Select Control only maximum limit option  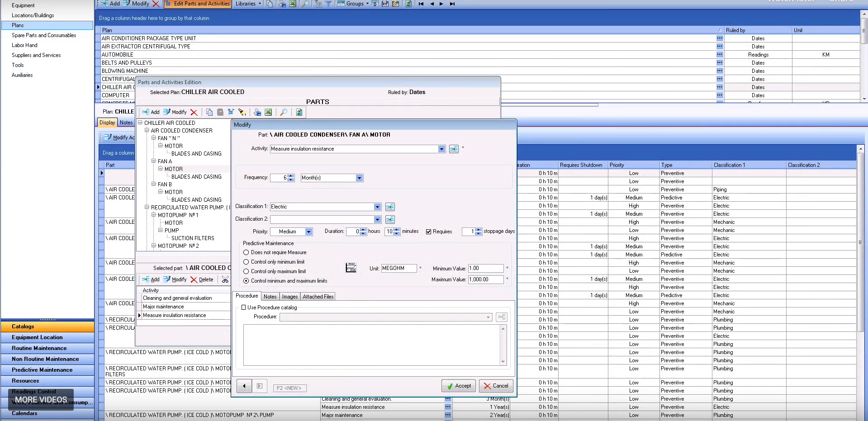(x=246, y=271)
